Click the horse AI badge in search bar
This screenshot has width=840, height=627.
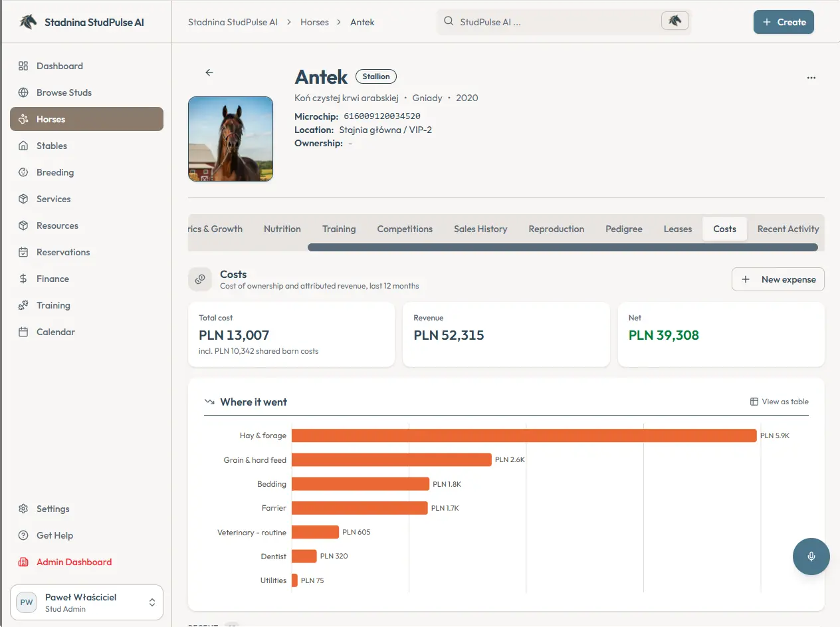tap(675, 21)
